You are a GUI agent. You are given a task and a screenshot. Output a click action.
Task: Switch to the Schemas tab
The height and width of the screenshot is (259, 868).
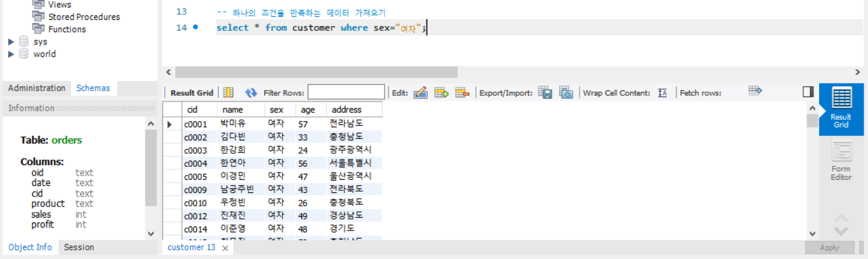click(x=93, y=88)
